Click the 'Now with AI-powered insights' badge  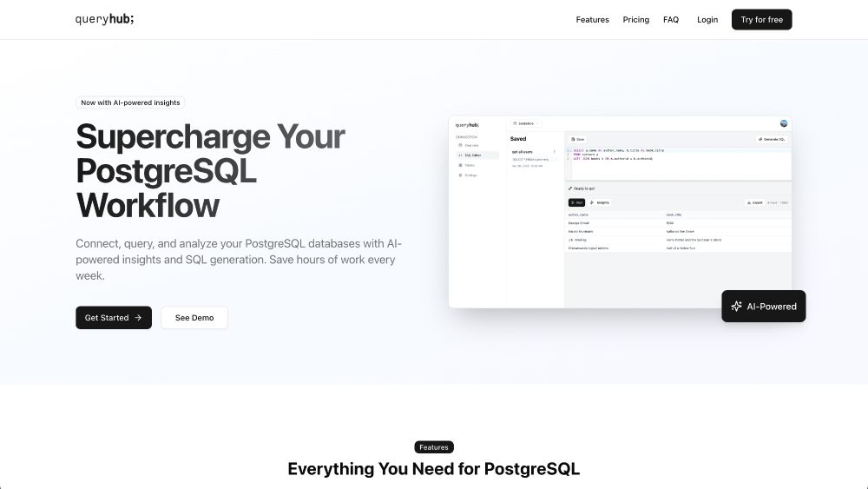[130, 102]
